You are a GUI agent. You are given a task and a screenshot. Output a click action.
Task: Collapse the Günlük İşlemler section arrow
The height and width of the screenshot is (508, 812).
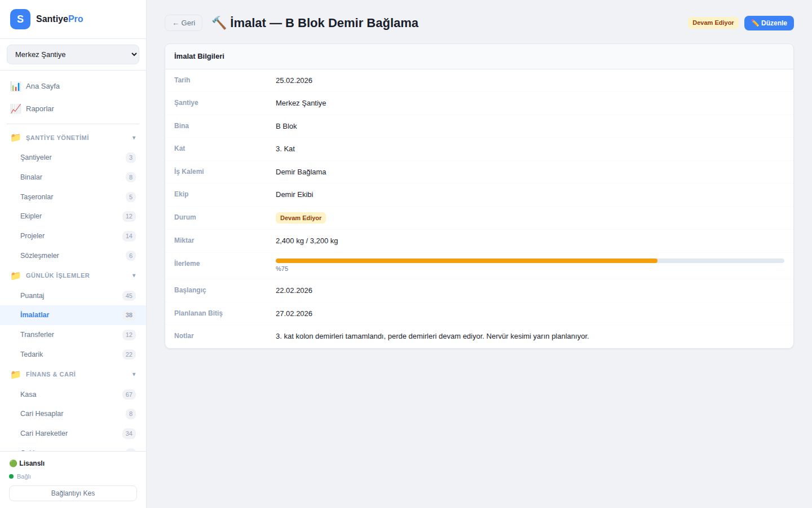[134, 275]
